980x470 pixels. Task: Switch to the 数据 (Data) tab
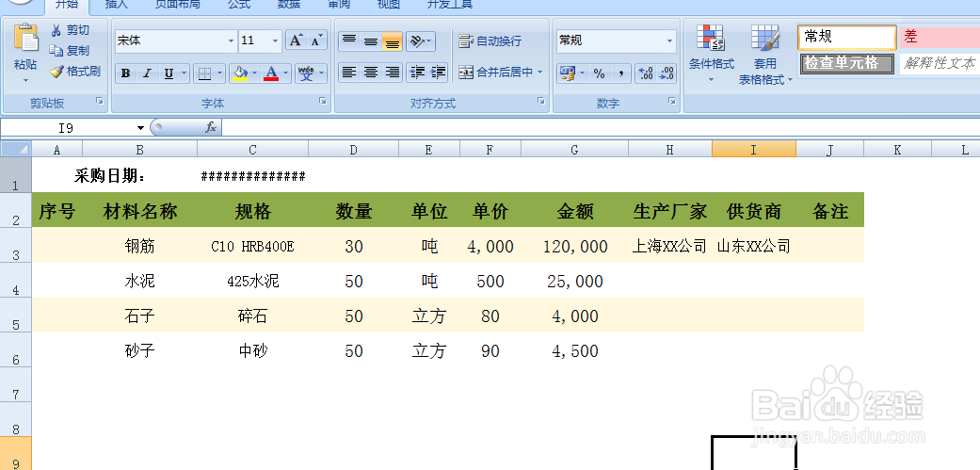288,5
